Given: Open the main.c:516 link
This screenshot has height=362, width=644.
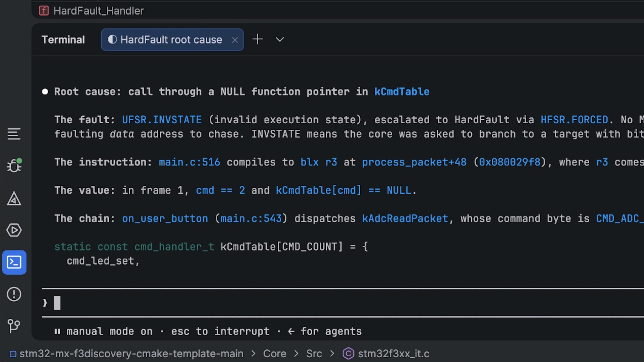Looking at the screenshot, I should click(189, 162).
